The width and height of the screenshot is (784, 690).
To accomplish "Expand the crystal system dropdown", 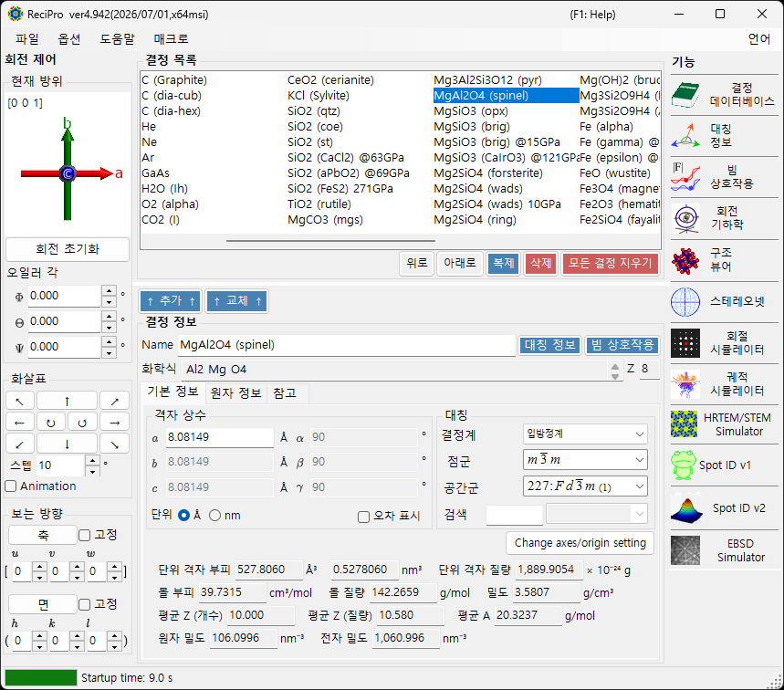I will click(585, 434).
